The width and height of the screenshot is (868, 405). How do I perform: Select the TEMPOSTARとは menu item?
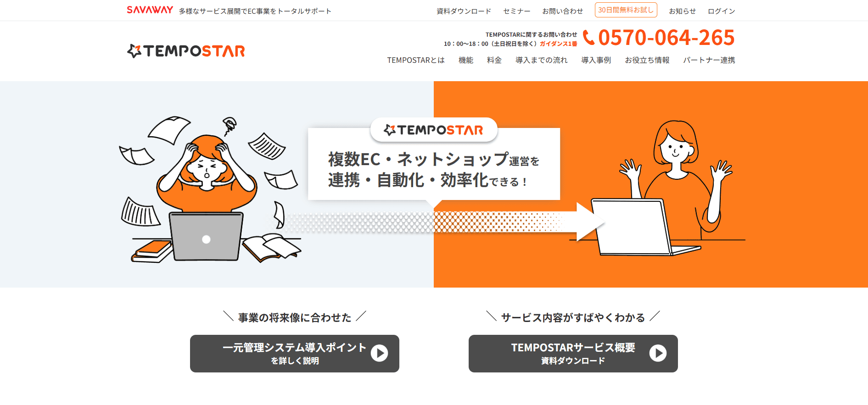coord(416,60)
